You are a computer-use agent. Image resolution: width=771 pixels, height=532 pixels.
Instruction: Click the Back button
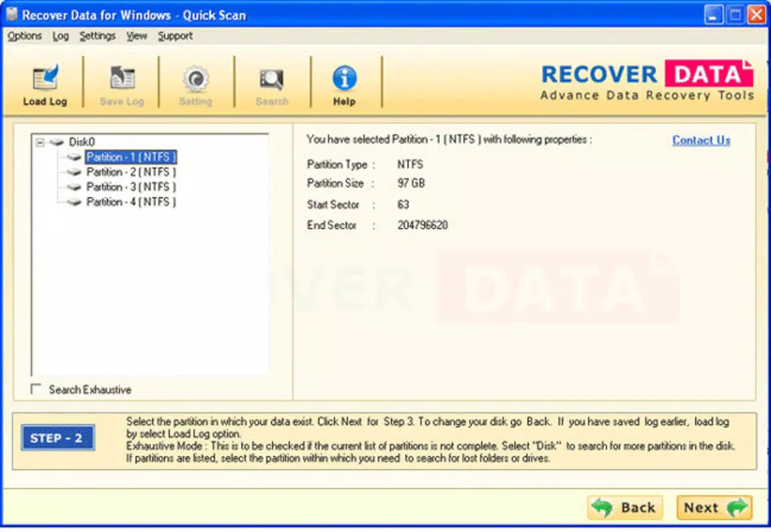(625, 507)
